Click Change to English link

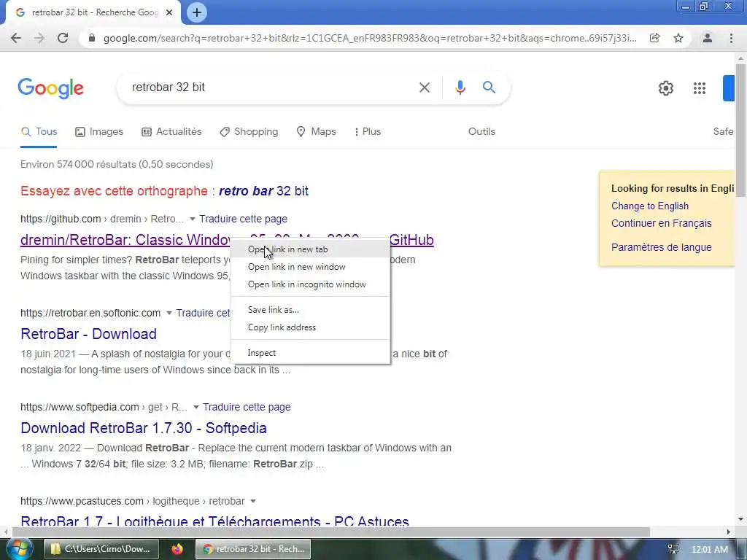(x=650, y=206)
